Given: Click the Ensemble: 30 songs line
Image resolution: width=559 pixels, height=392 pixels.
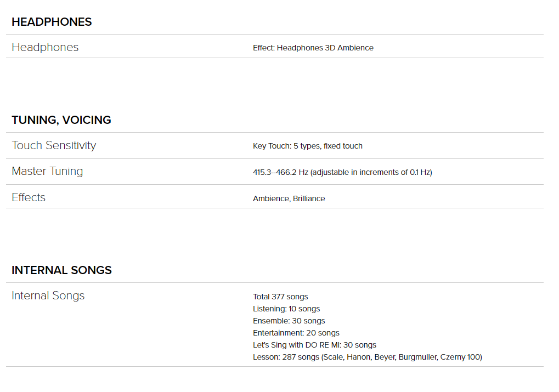Looking at the screenshot, I should [x=289, y=321].
